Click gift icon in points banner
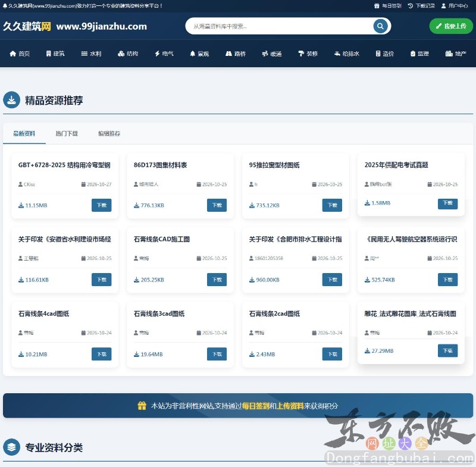 tap(142, 406)
